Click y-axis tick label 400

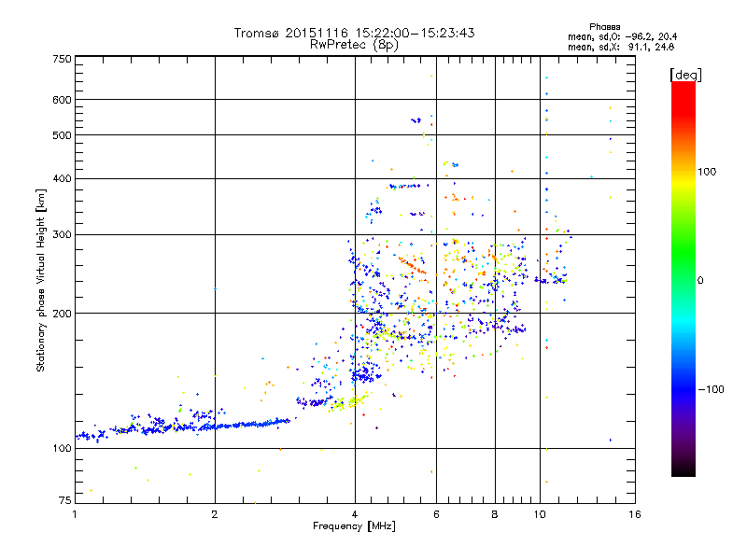pos(62,178)
